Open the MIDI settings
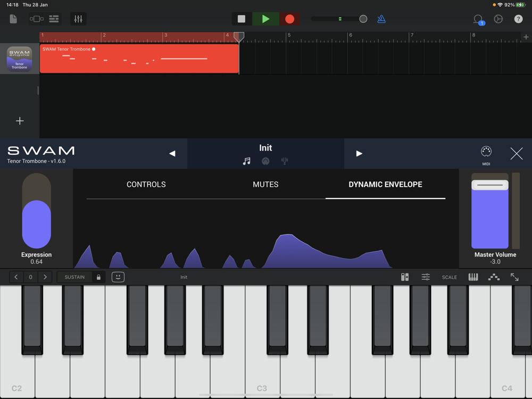Image resolution: width=532 pixels, height=399 pixels. click(486, 155)
